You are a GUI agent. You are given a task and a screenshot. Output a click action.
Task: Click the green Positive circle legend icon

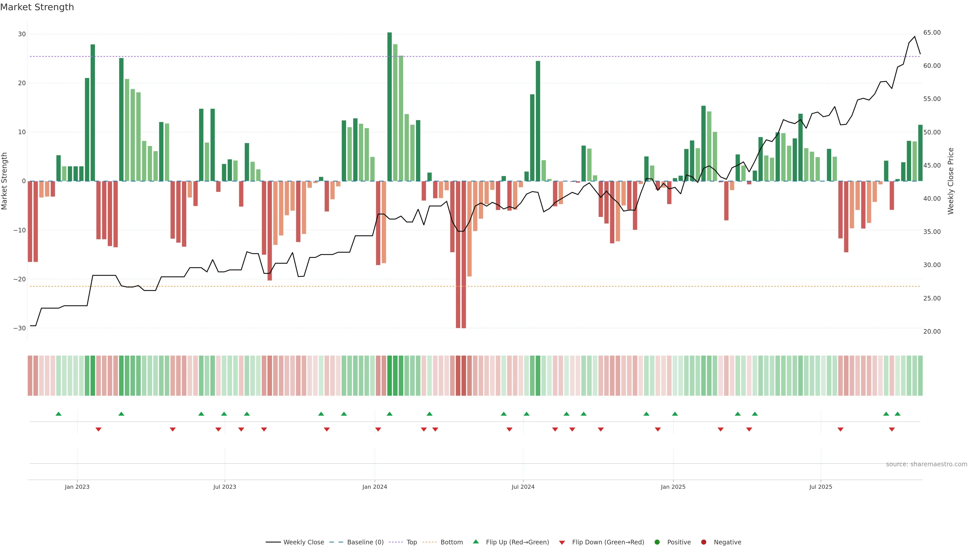click(x=657, y=542)
